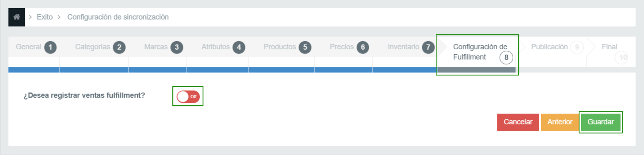The width and height of the screenshot is (644, 155).
Task: Click the orange Anterior button
Action: (x=560, y=122)
